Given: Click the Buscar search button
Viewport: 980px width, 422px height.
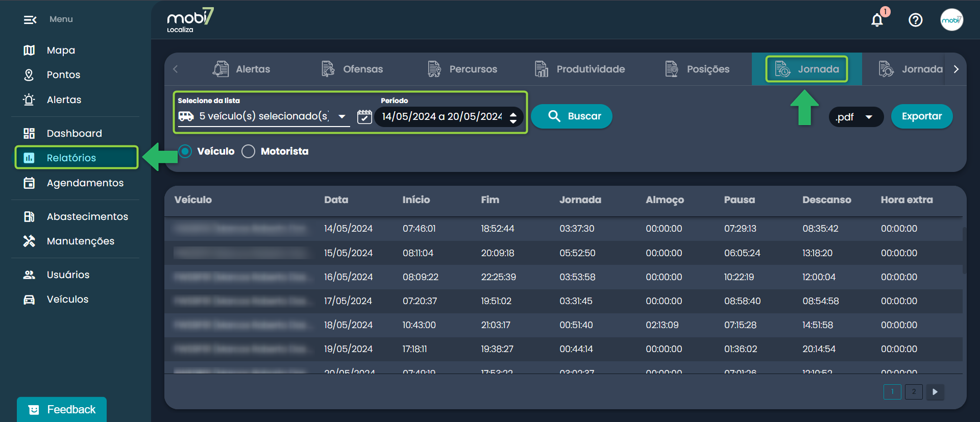Looking at the screenshot, I should (x=572, y=116).
